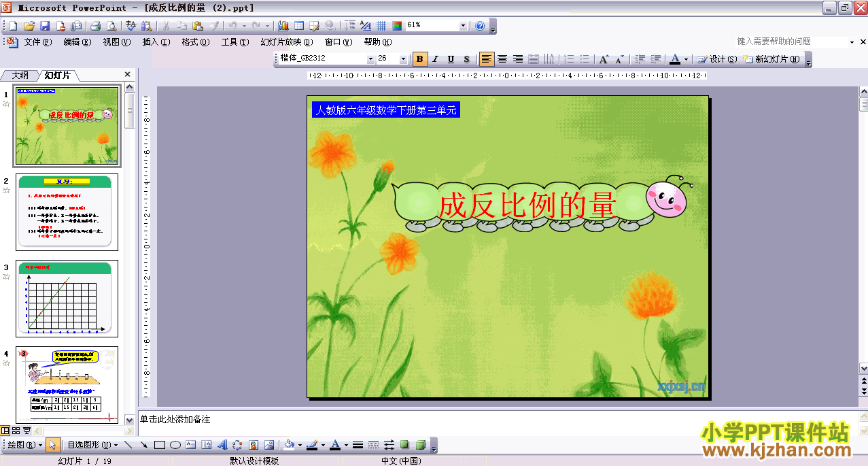Print the presentation using the printer icon
This screenshot has width=868, height=466.
coord(96,26)
